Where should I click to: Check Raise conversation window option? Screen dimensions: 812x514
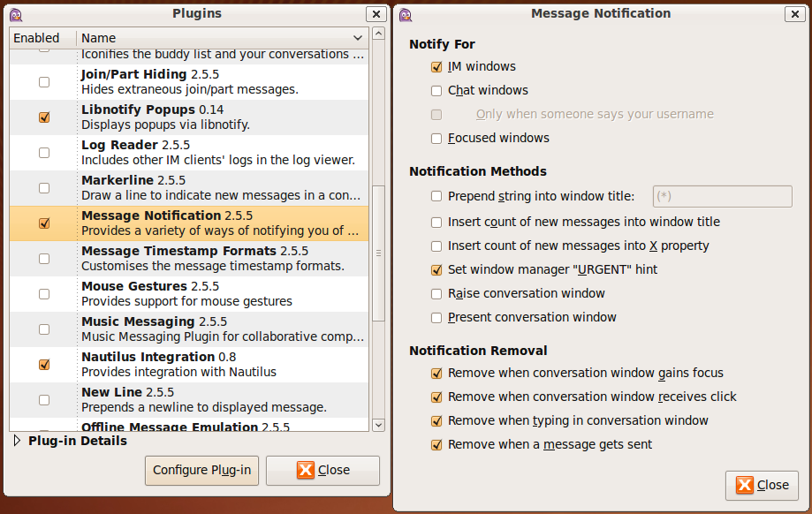(436, 293)
